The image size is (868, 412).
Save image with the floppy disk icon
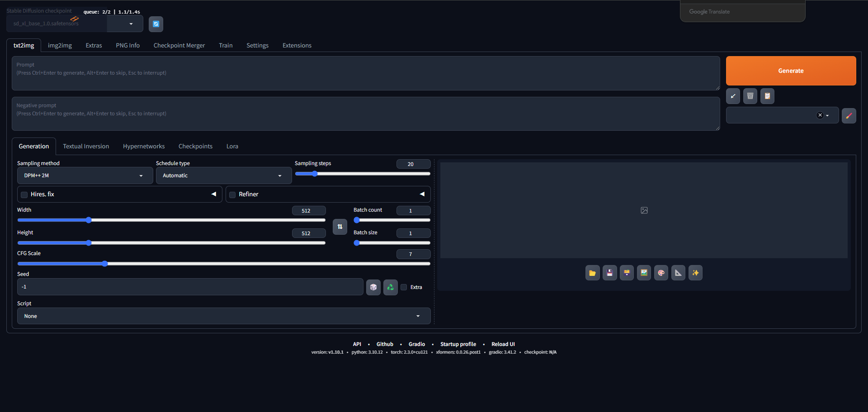click(x=609, y=273)
